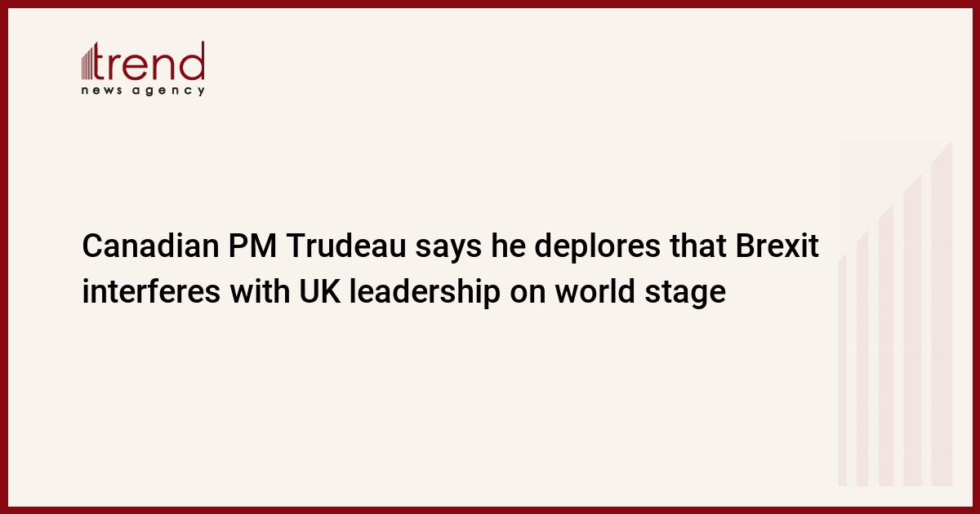
Task: Click the red "trend" wordmark
Action: click(x=150, y=61)
